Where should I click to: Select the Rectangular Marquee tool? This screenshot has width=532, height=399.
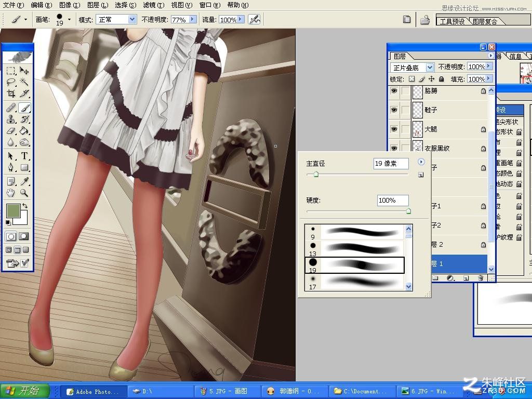tap(11, 71)
